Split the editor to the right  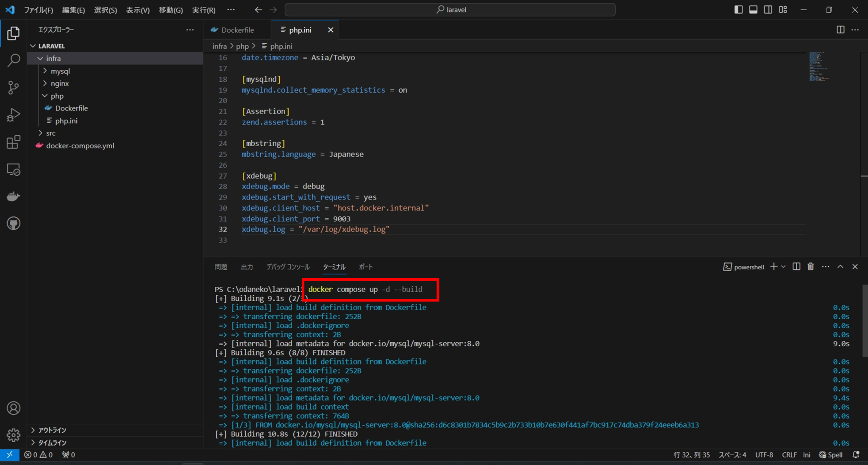(840, 30)
